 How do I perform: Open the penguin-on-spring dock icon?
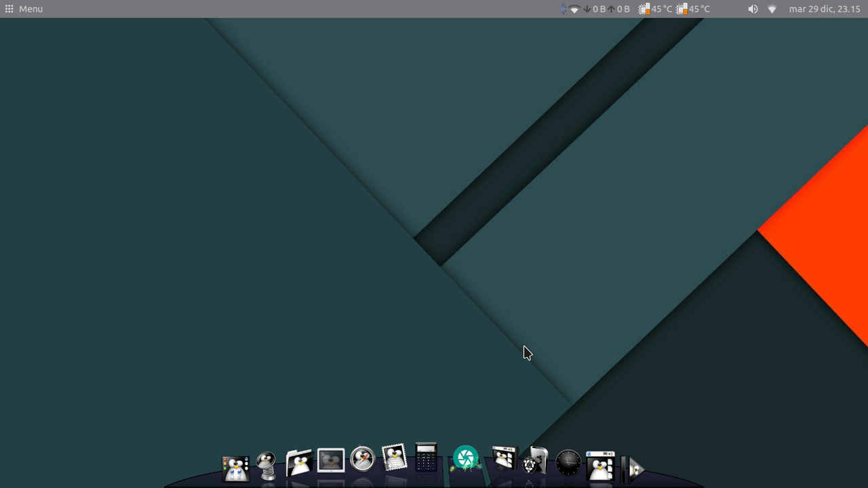tap(267, 466)
